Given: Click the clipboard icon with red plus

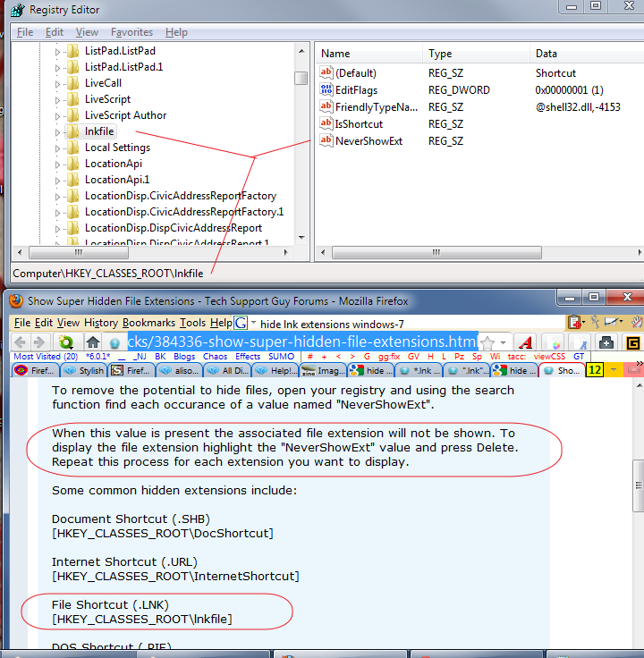Looking at the screenshot, I should point(575,322).
